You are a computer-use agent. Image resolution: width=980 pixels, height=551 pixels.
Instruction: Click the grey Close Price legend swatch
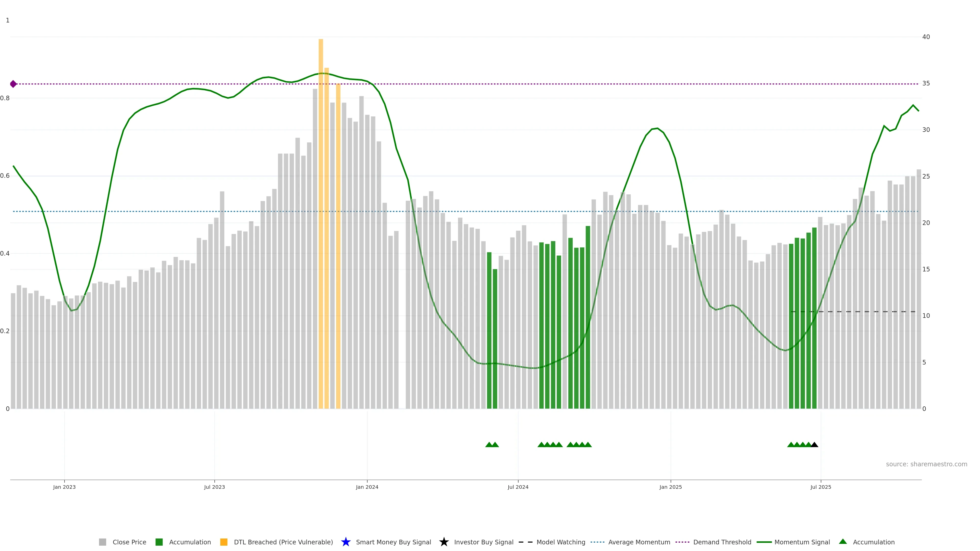(x=102, y=542)
